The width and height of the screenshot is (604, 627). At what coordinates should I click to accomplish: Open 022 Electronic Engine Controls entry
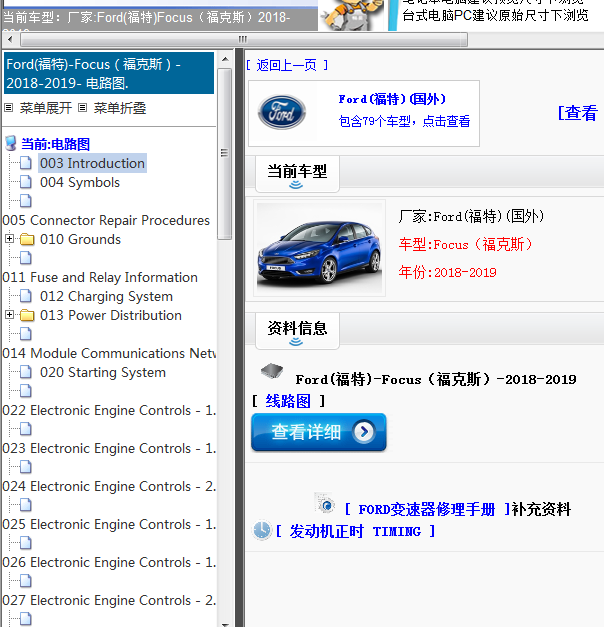point(109,410)
